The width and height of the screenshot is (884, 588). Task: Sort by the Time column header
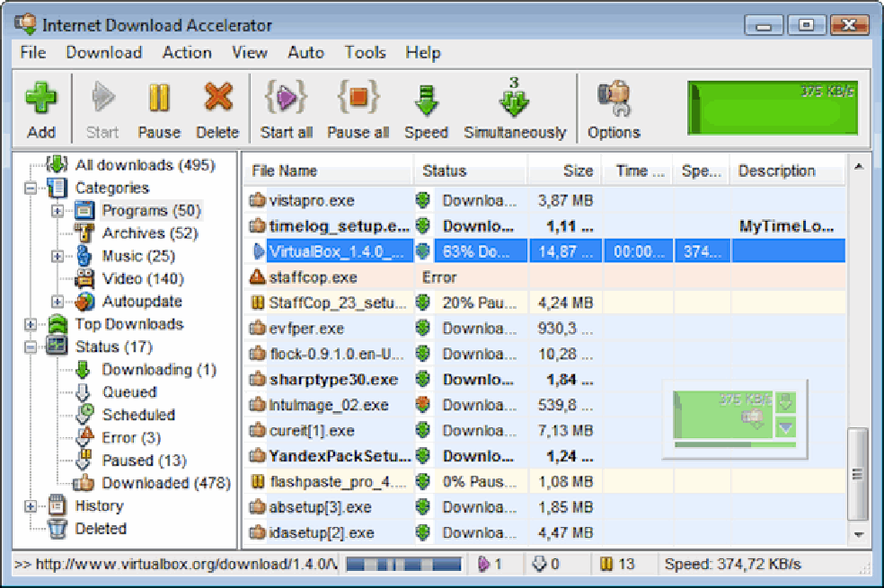[x=638, y=171]
